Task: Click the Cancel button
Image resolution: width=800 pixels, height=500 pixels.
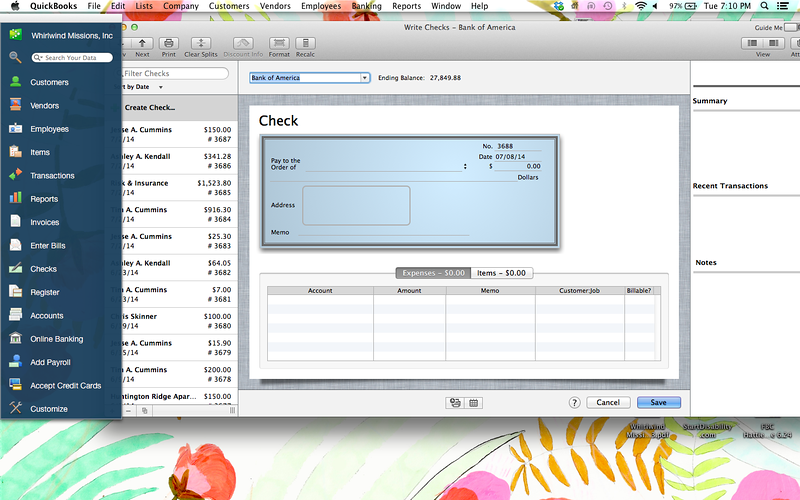Action: click(x=608, y=402)
